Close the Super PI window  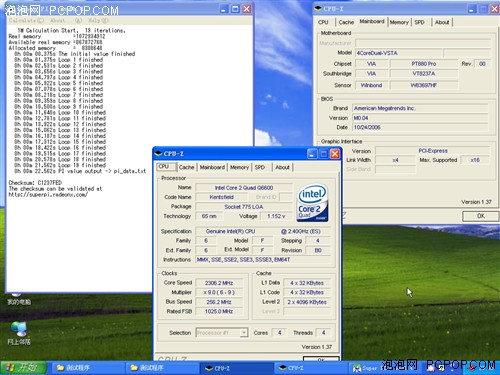pos(246,9)
